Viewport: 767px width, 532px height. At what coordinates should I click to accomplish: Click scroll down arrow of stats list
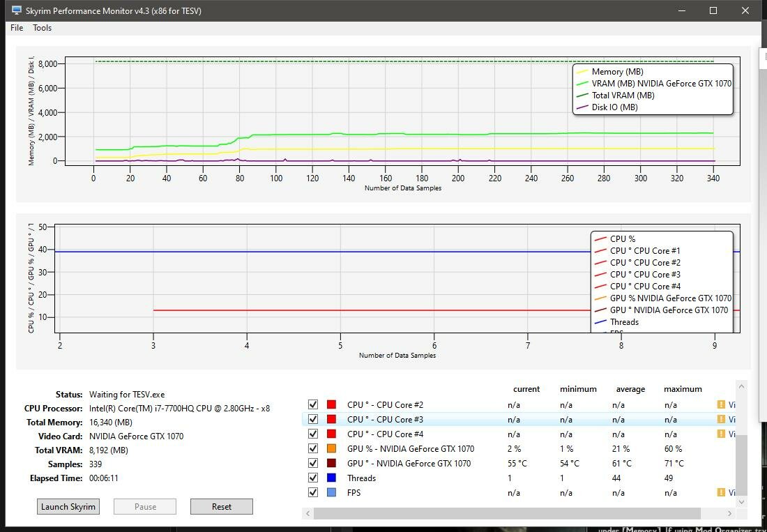click(x=742, y=502)
